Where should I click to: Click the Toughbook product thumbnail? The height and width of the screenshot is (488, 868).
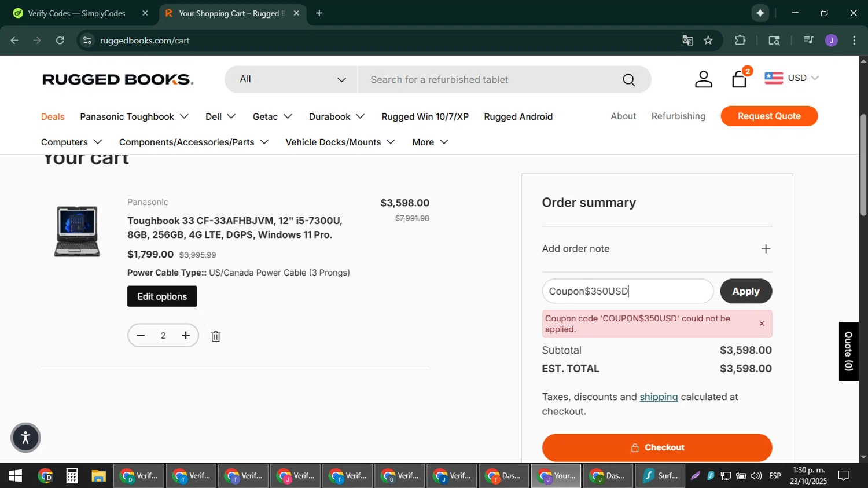point(77,231)
